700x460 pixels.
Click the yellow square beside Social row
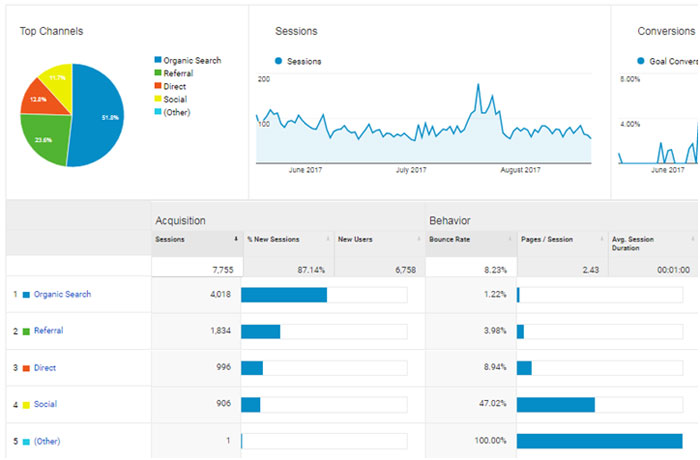pos(26,405)
